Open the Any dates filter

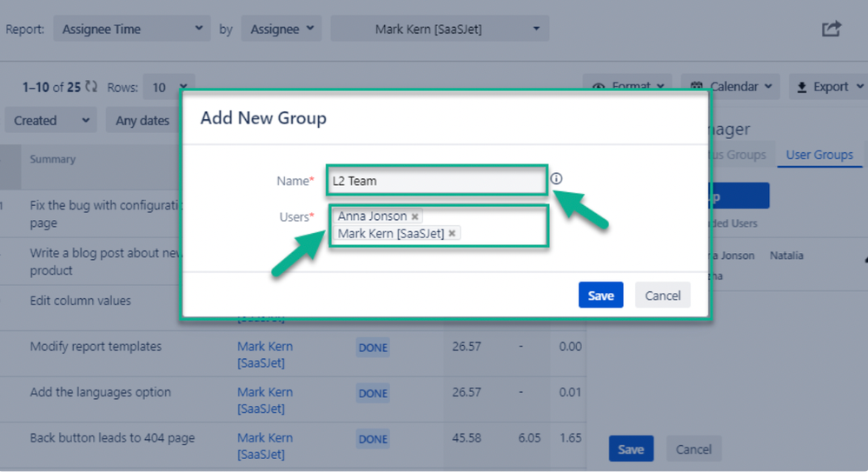142,120
